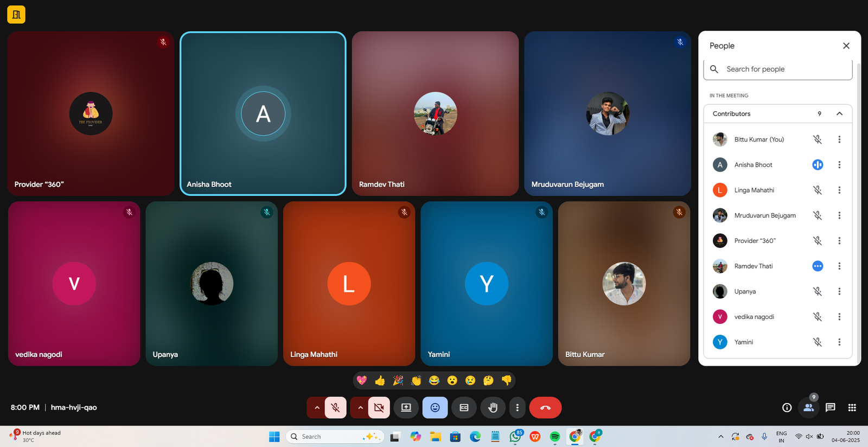Open the video settings arrow

360,407
